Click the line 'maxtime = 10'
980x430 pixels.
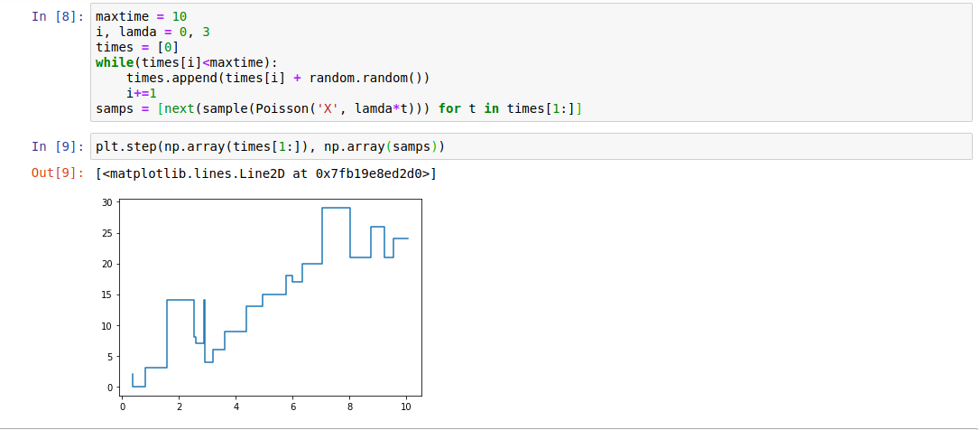point(142,16)
